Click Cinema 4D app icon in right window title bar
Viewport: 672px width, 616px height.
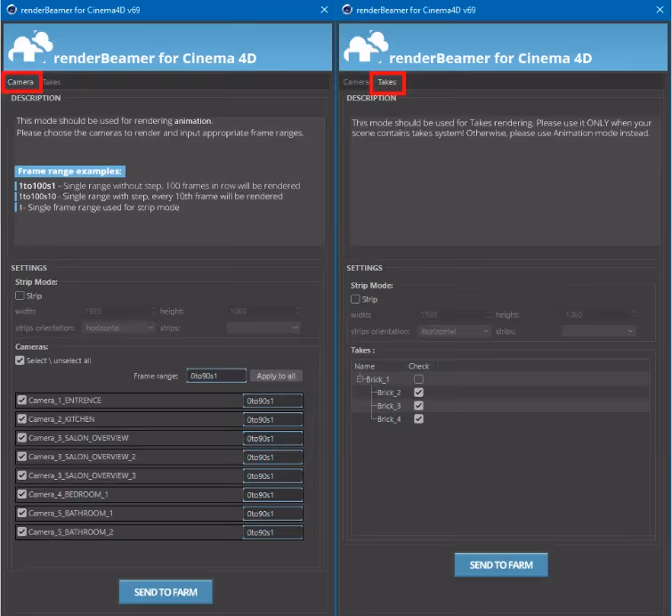pos(347,10)
